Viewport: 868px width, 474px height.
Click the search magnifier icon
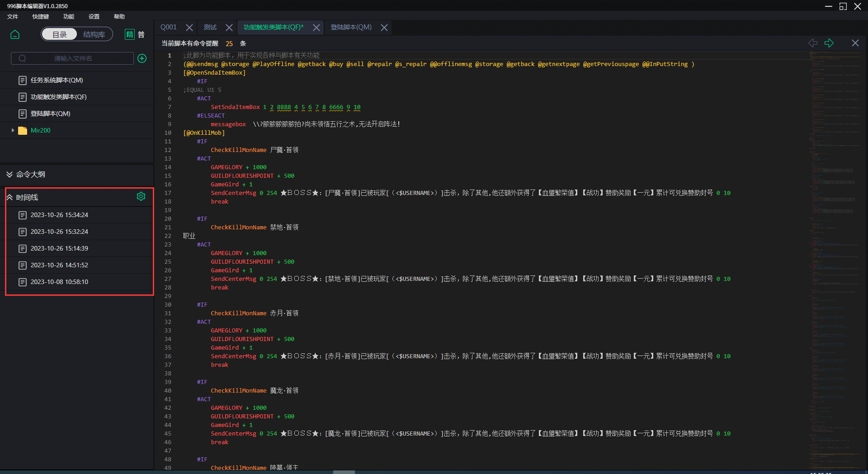click(22, 58)
